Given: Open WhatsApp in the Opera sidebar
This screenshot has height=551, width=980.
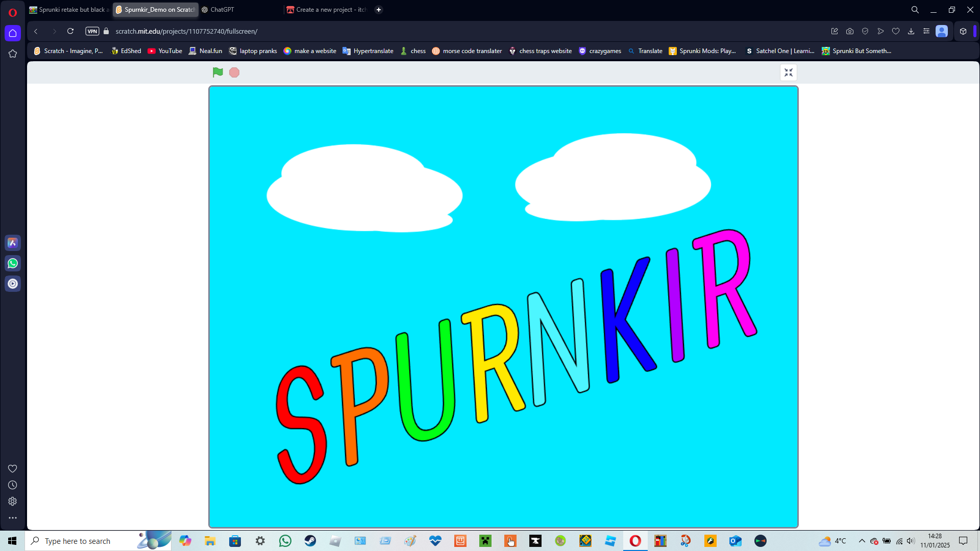Looking at the screenshot, I should [13, 263].
